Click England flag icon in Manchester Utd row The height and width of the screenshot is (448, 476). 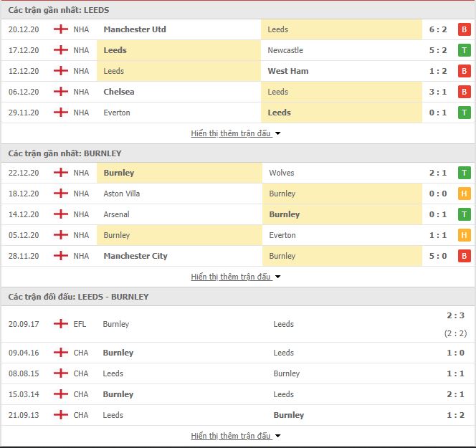click(61, 29)
